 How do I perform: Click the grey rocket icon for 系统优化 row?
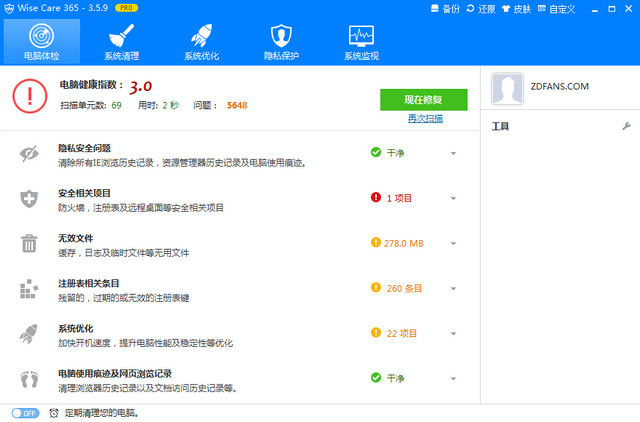coord(29,334)
